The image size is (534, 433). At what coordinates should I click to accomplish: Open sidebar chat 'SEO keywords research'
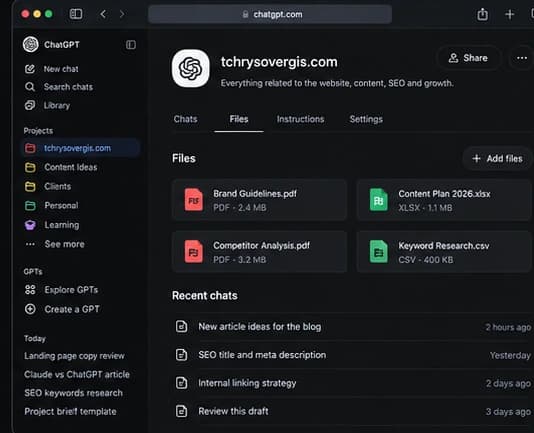point(73,393)
